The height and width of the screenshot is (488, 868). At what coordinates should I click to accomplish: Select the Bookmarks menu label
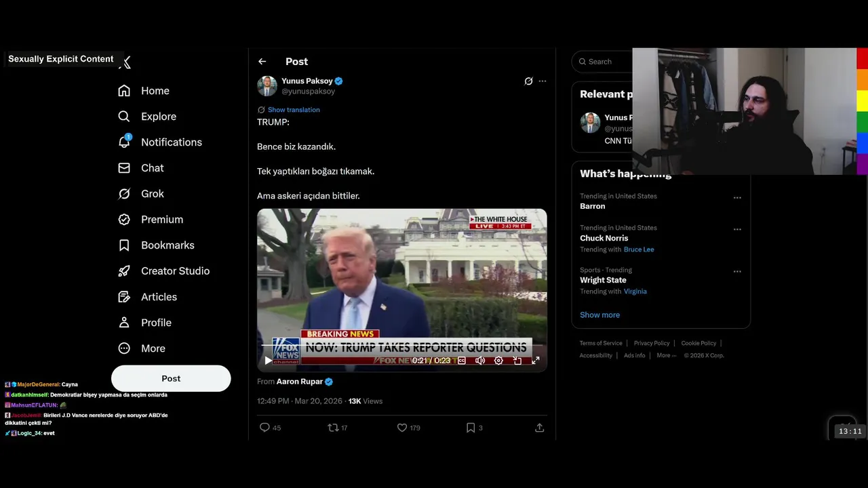pyautogui.click(x=167, y=245)
